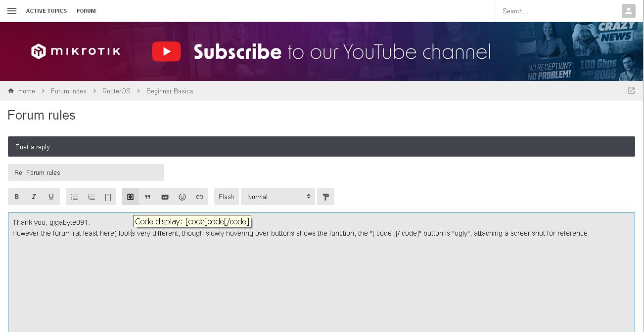
Task: Click the Re: Forum rules subject field
Action: tap(86, 172)
